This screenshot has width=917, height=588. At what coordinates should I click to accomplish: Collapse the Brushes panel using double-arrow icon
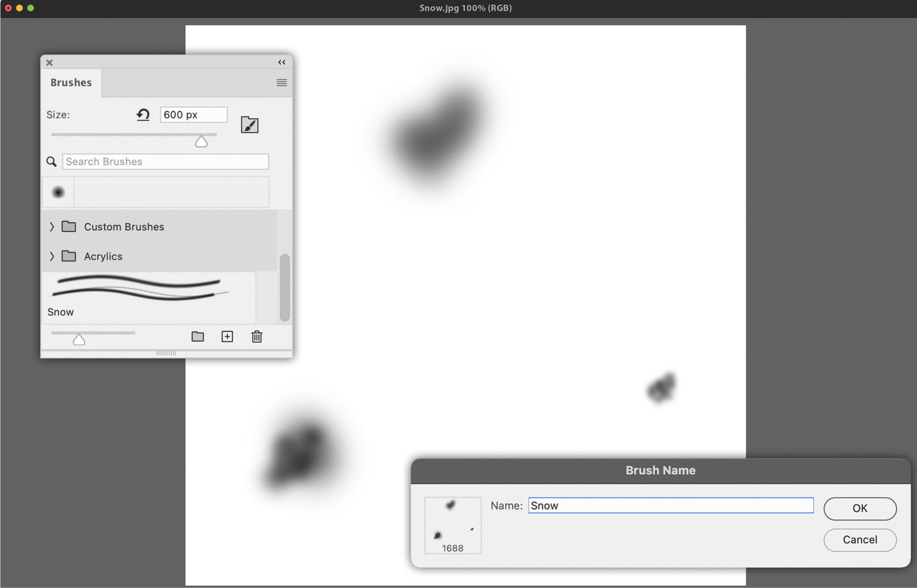pos(282,62)
